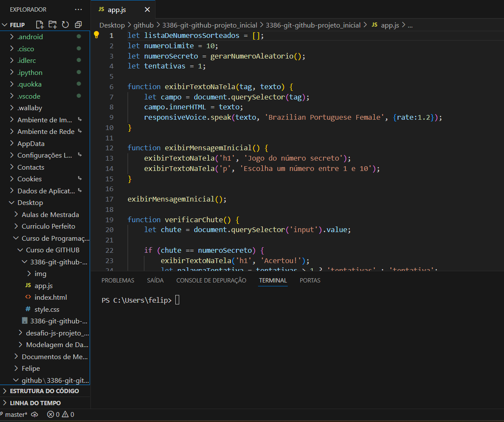Viewport: 504px width, 422px height.
Task: Click line number 12 in the gutter
Action: 109,148
